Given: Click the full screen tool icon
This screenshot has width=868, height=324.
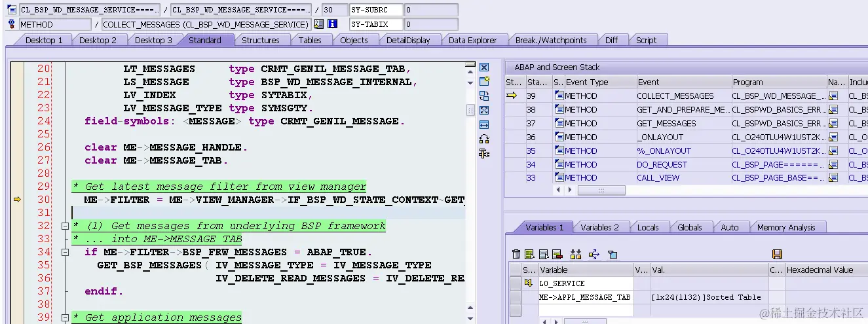Looking at the screenshot, I should pyautogui.click(x=484, y=110).
